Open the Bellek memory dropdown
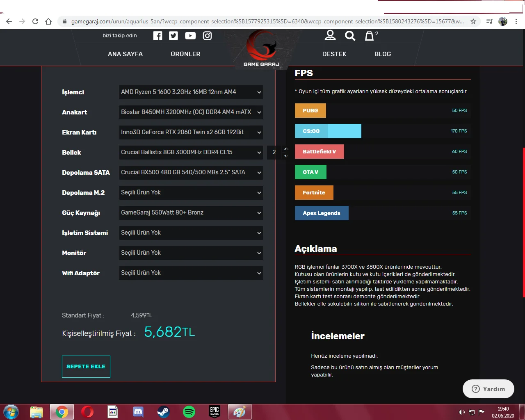 (x=191, y=153)
